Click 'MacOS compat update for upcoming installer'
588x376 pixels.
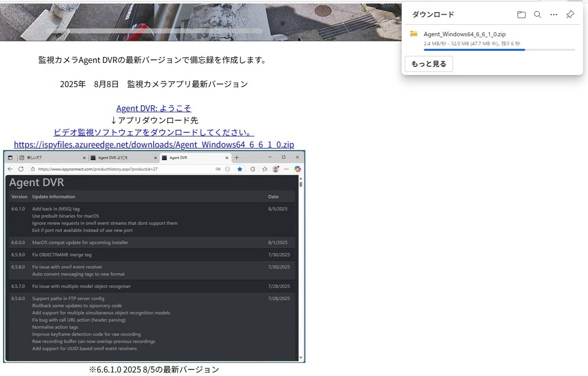(80, 243)
